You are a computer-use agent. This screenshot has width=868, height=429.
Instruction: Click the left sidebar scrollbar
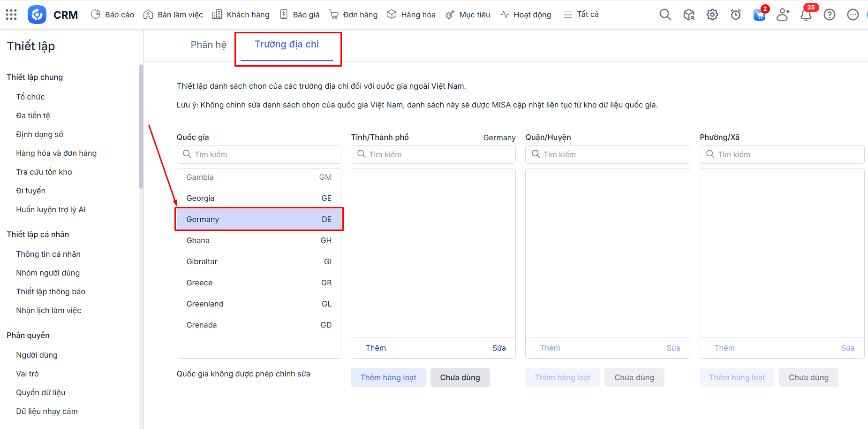tap(141, 127)
